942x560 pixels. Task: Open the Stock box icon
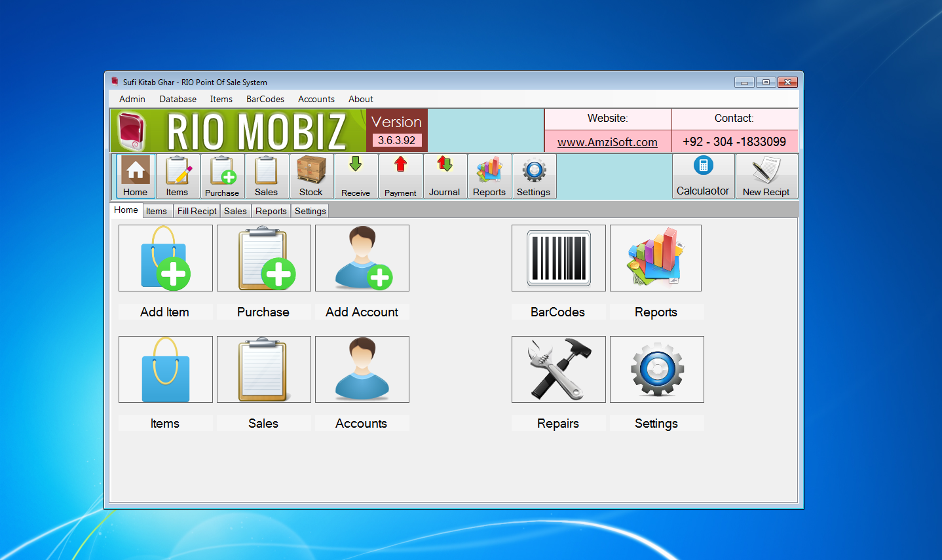(311, 176)
